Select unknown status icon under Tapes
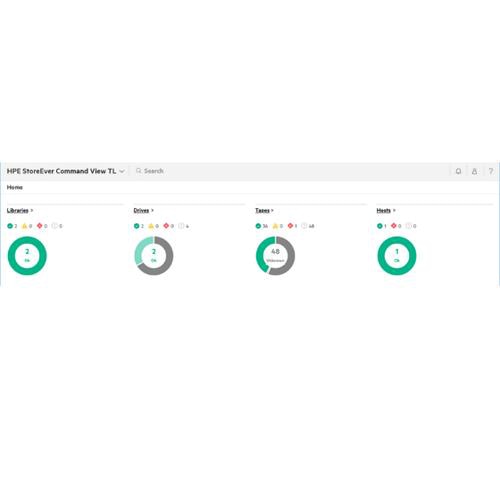Image resolution: width=500 pixels, height=500 pixels. click(x=304, y=226)
